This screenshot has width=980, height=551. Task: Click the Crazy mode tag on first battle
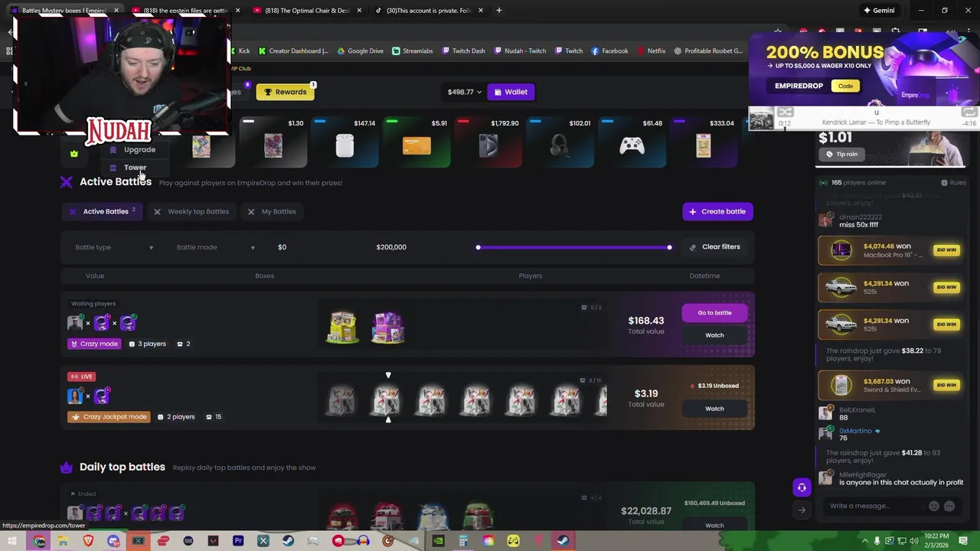pos(94,344)
